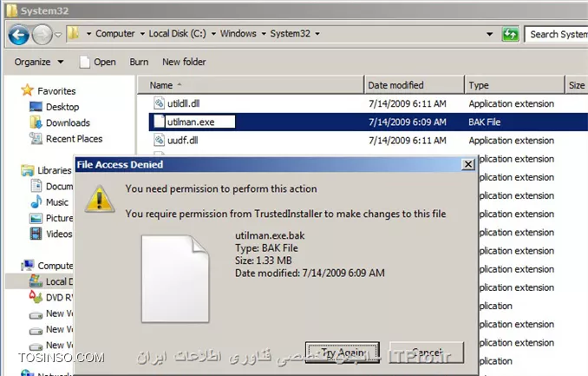Click Open in the toolbar

98,62
